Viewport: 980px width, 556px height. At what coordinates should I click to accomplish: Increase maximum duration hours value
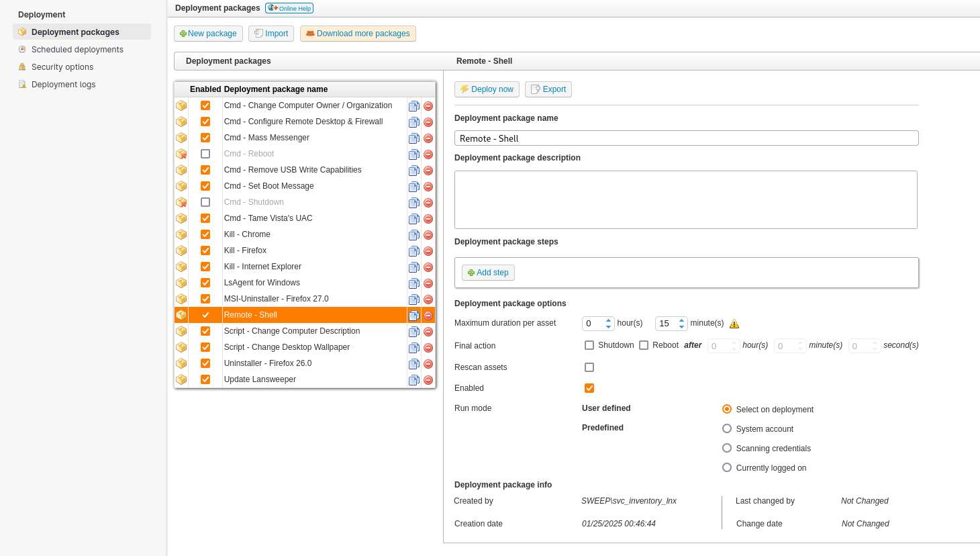coord(609,320)
